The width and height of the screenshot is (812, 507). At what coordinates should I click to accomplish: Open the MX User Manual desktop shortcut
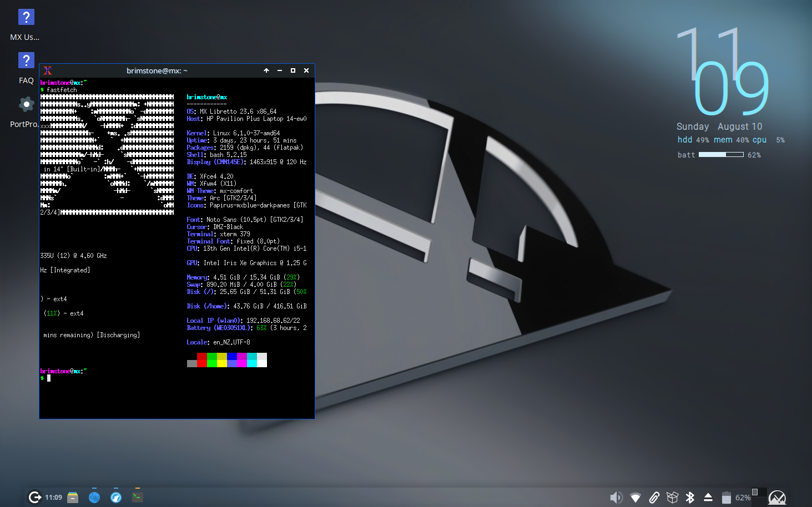pyautogui.click(x=26, y=18)
